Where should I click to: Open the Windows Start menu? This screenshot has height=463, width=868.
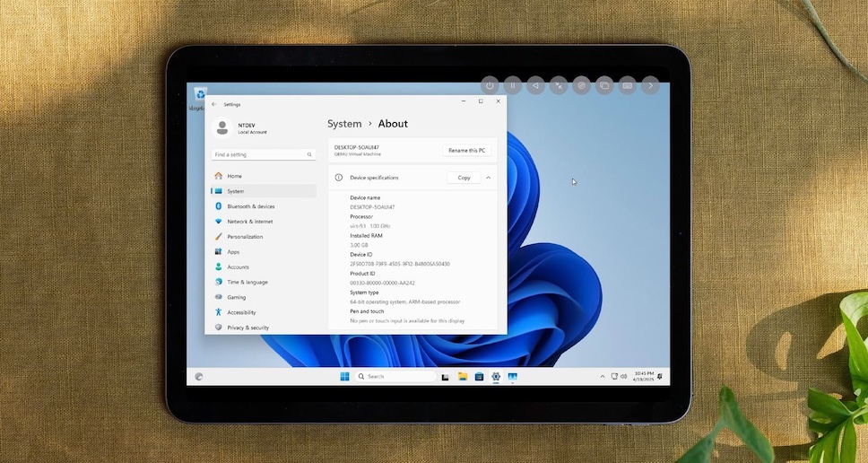(344, 377)
